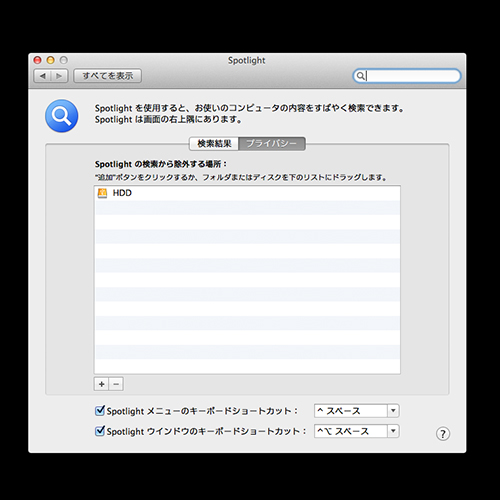Viewport: 500px width, 500px height.
Task: Open help with the question mark button
Action: [x=443, y=434]
